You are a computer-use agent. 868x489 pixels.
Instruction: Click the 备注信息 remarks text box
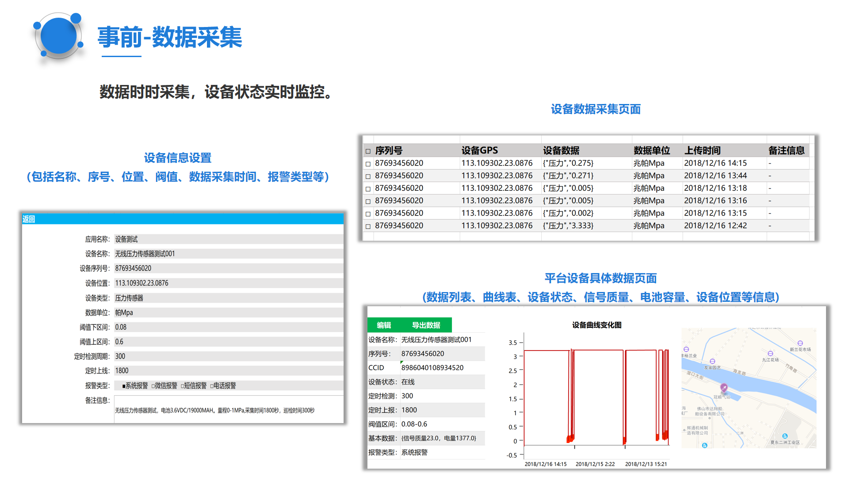(228, 409)
